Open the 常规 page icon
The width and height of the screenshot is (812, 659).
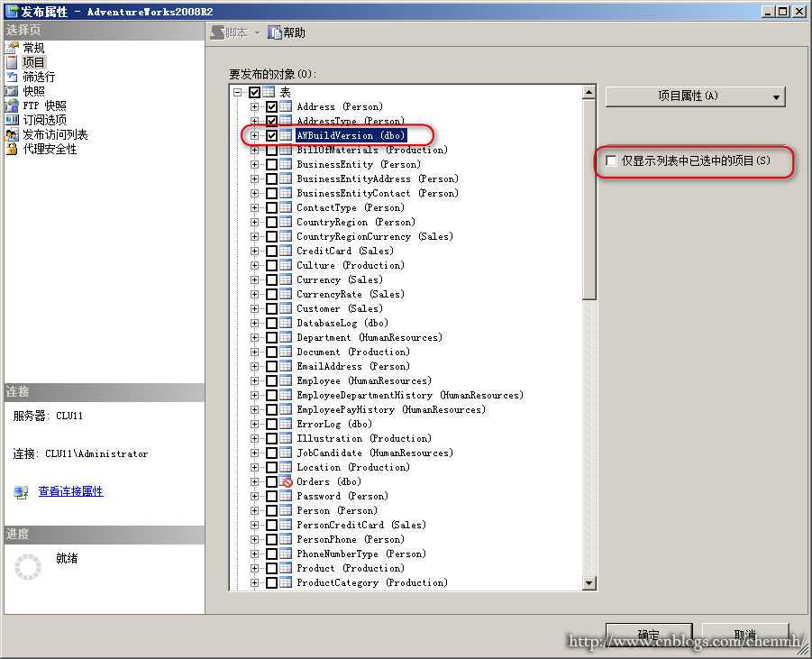12,48
